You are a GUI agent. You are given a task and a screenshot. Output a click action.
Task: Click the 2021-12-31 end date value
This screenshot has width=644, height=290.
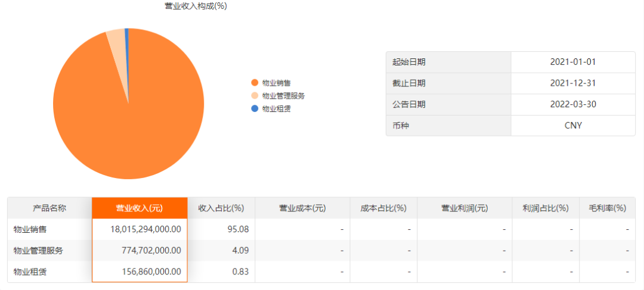[573, 83]
